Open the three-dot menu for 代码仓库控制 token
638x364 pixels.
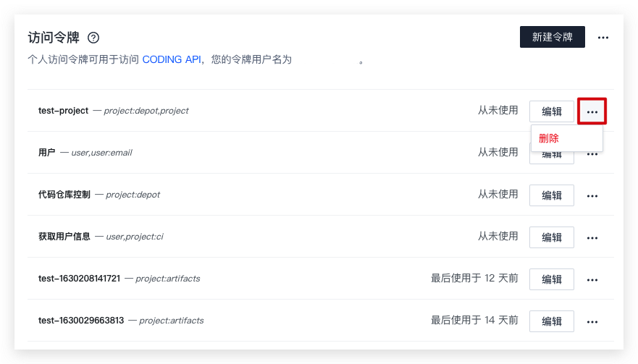click(592, 195)
